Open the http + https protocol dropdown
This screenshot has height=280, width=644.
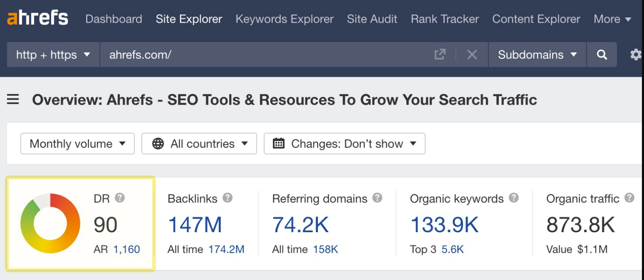[53, 55]
